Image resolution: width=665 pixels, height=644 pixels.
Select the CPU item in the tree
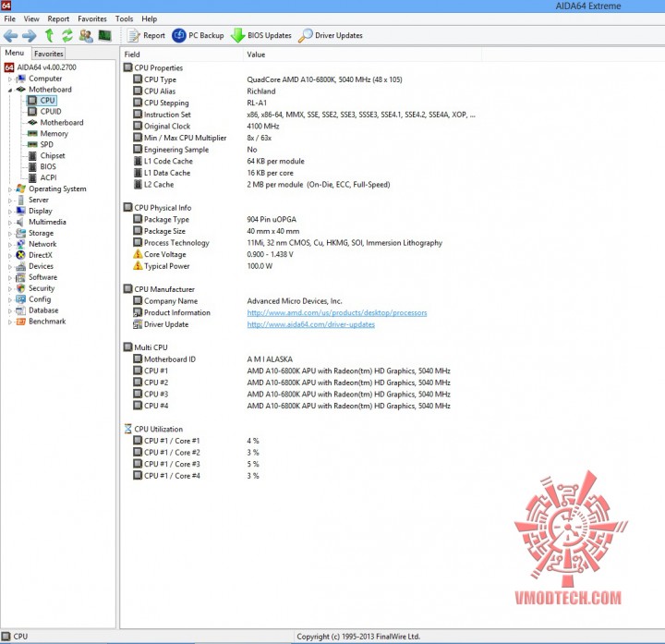pos(42,101)
